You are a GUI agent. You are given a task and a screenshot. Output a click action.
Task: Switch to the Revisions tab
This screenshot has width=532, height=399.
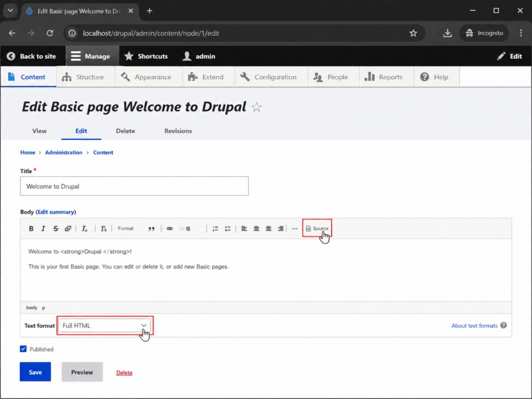point(178,131)
